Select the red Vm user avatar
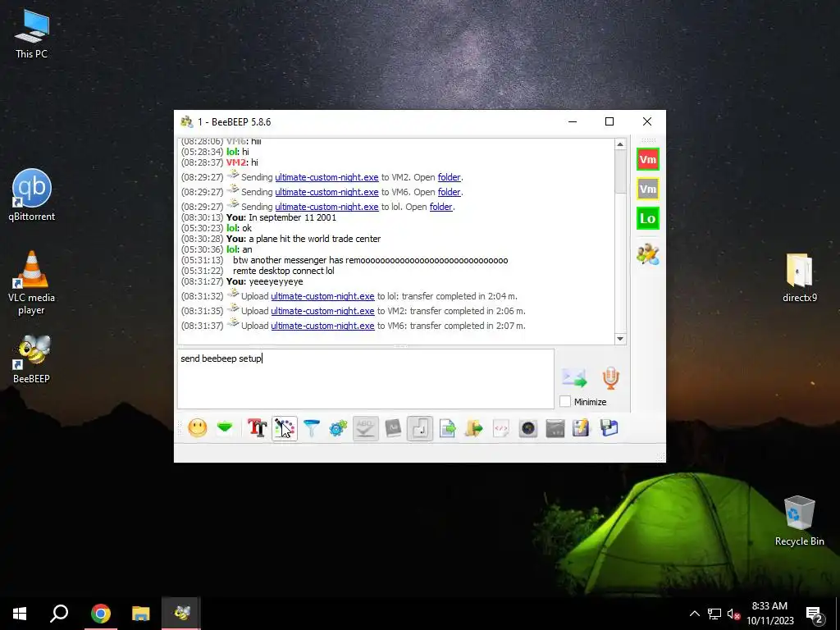840x630 pixels. (648, 159)
